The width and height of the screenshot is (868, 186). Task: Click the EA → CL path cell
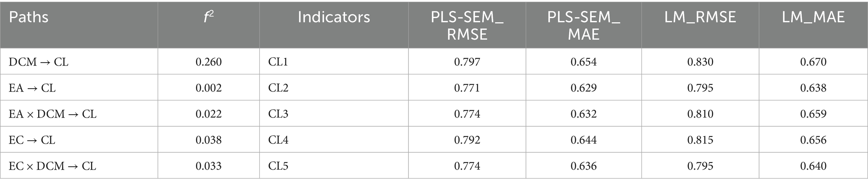tap(32, 88)
